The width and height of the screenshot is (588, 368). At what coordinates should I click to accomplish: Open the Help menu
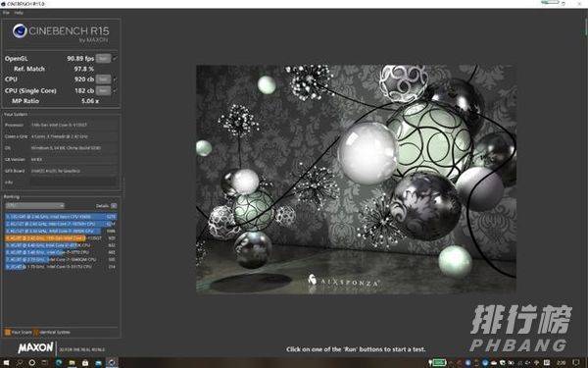pyautogui.click(x=19, y=13)
